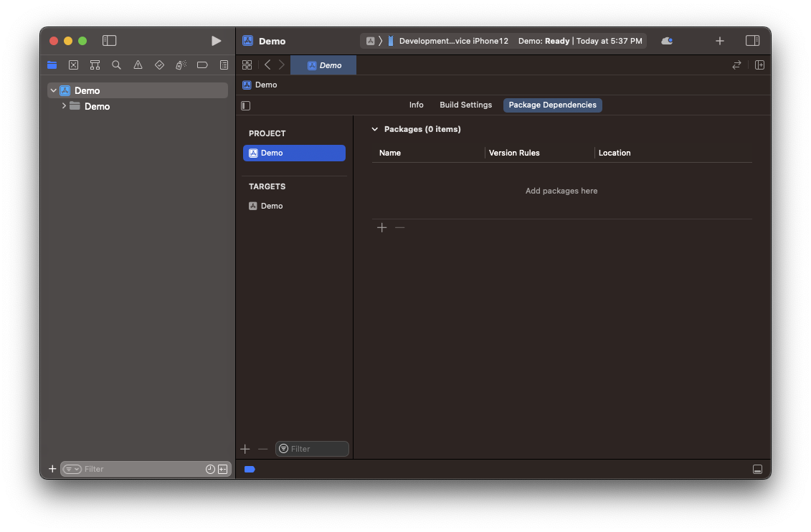Click the Xcode Cloud status icon
The width and height of the screenshot is (811, 532).
tap(667, 41)
